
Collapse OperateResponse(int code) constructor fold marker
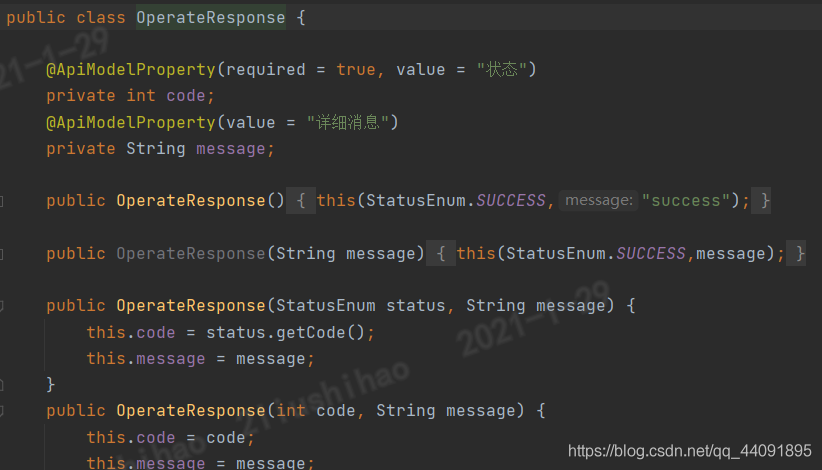(2, 411)
